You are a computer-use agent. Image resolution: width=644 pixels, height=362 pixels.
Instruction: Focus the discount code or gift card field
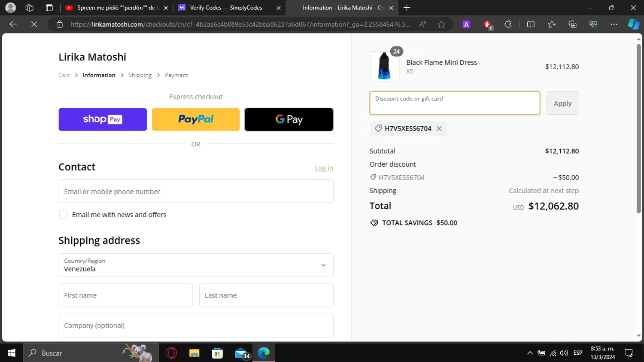[x=455, y=103]
